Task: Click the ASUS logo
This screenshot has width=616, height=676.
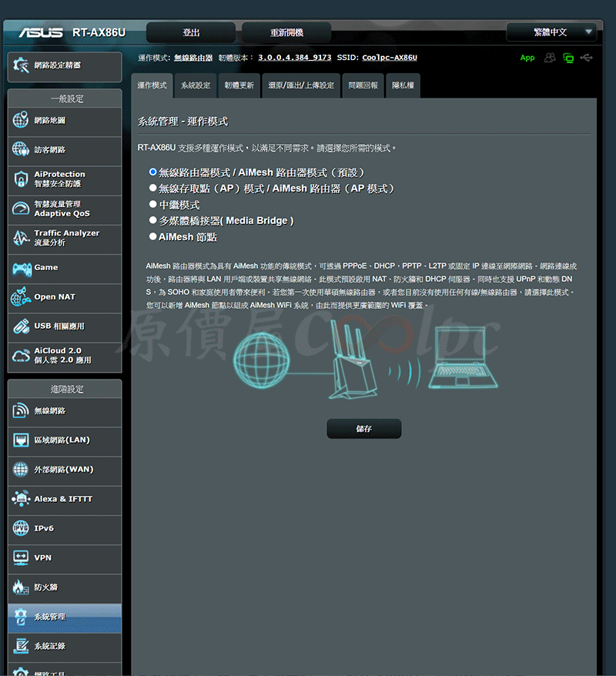Action: 41,32
